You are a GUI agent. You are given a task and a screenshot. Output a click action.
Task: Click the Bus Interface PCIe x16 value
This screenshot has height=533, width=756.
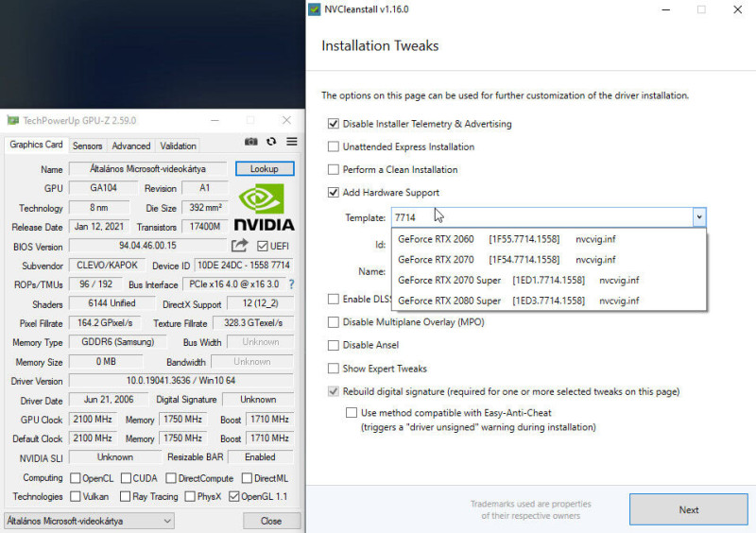pos(233,284)
